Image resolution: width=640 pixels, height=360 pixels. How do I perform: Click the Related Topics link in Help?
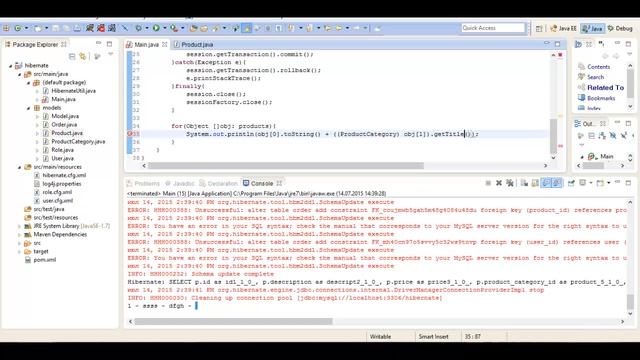coord(606,87)
